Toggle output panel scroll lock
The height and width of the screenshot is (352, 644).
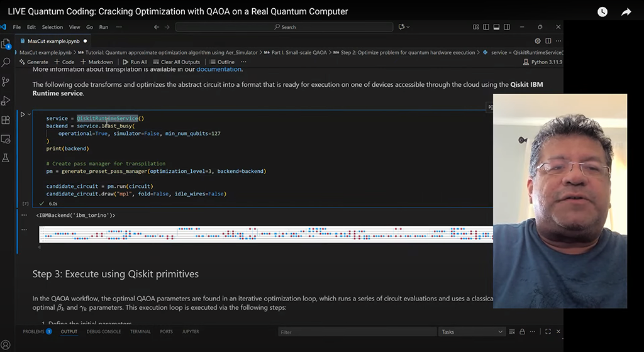(521, 332)
